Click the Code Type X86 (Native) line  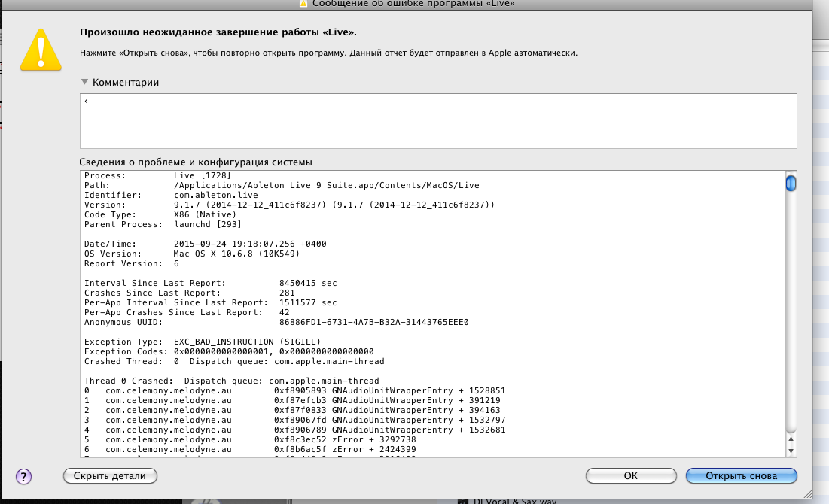(x=160, y=214)
